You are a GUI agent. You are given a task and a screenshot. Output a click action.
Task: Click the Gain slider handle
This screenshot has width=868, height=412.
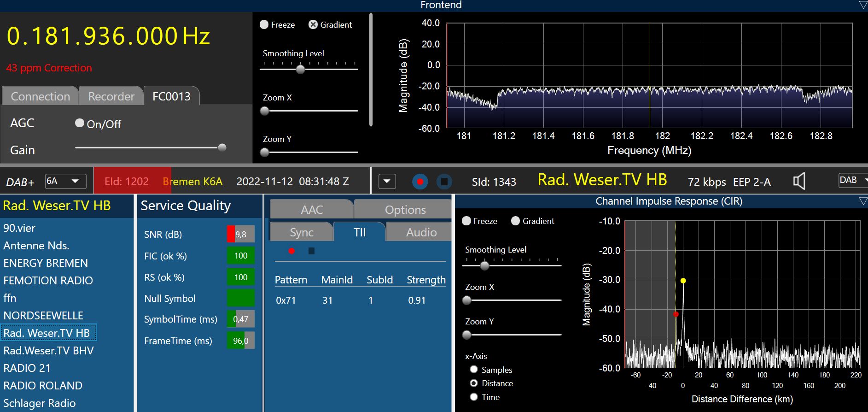[x=222, y=147]
